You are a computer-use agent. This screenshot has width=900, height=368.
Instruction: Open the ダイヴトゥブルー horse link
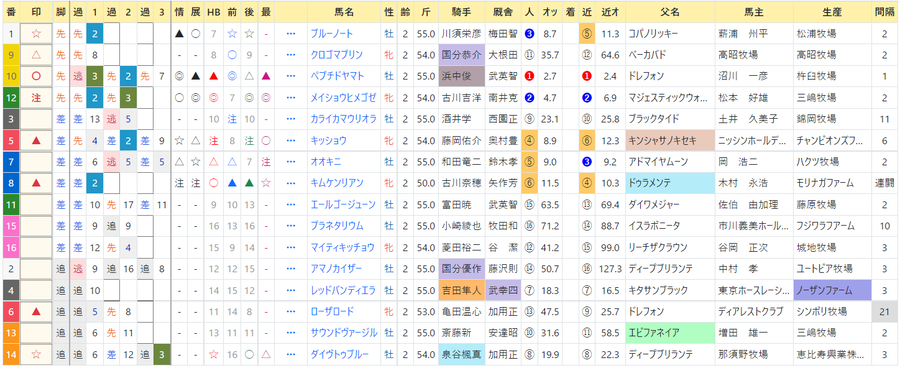pos(340,354)
